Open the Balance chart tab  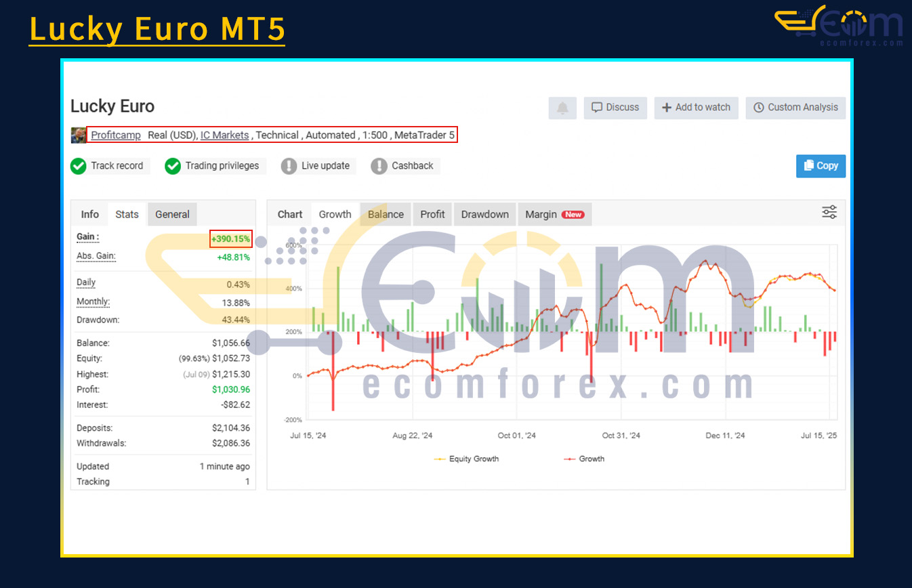click(x=386, y=214)
